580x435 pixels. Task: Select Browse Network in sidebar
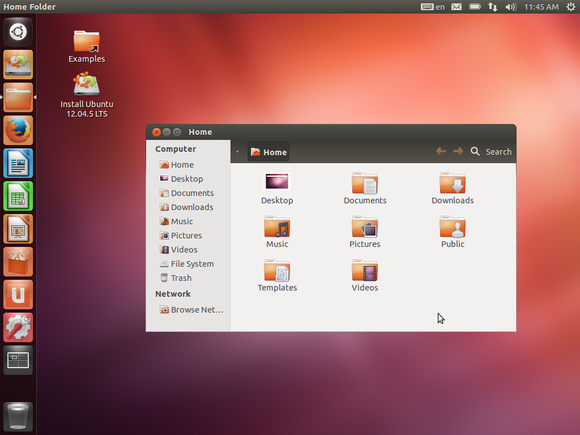(x=191, y=310)
